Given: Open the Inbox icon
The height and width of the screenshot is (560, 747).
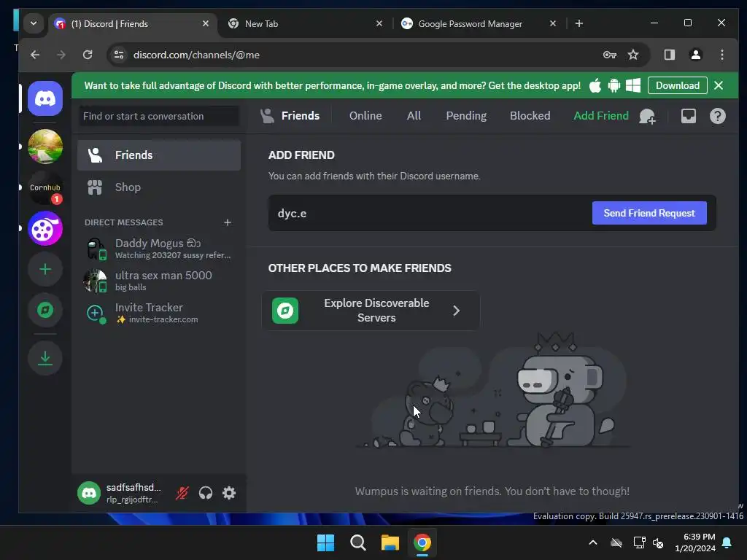Looking at the screenshot, I should (689, 116).
